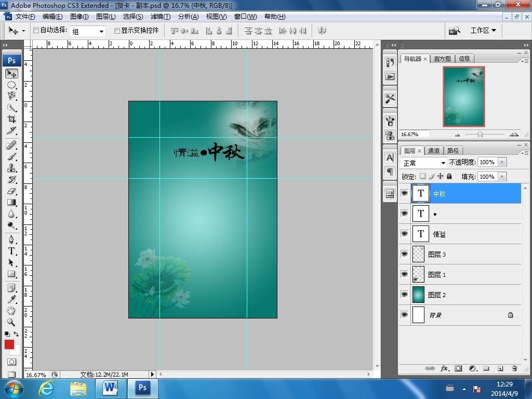This screenshot has height=399, width=532.
Task: Click the red foreground color swatch
Action: (9, 344)
